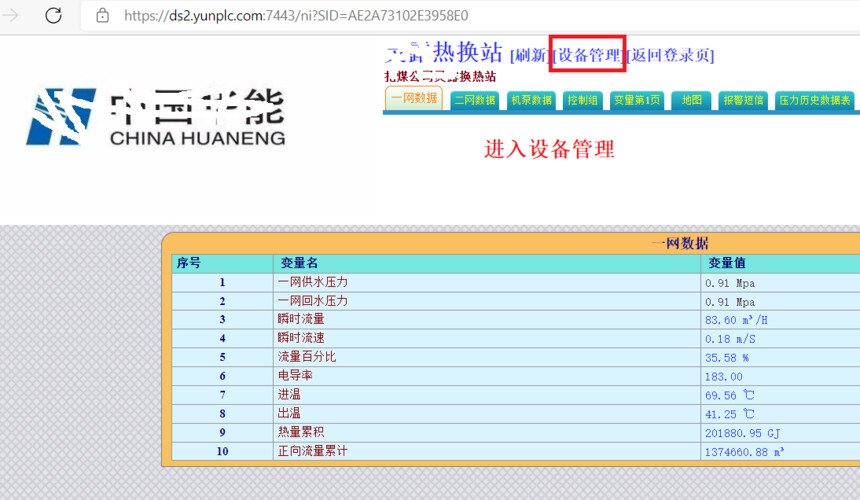Select the 一网数据 tab
Screen dimensions: 860x500
[414, 98]
